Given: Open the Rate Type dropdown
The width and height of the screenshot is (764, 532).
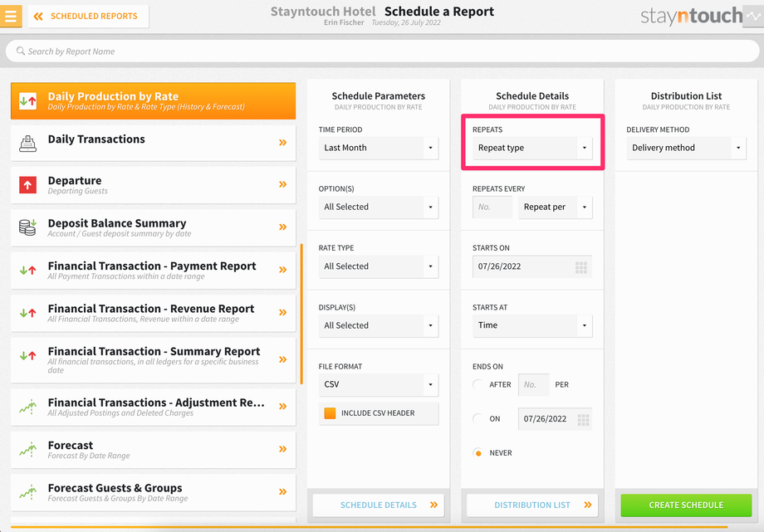Looking at the screenshot, I should 379,266.
